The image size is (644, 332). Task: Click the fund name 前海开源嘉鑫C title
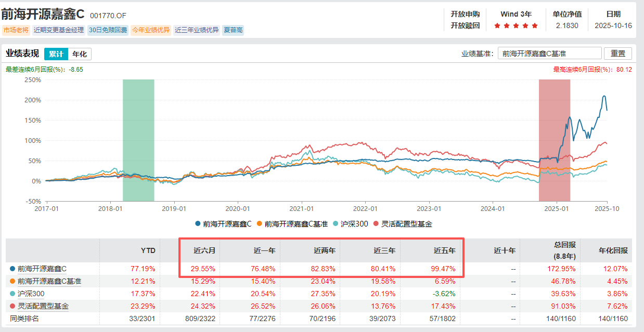point(43,15)
